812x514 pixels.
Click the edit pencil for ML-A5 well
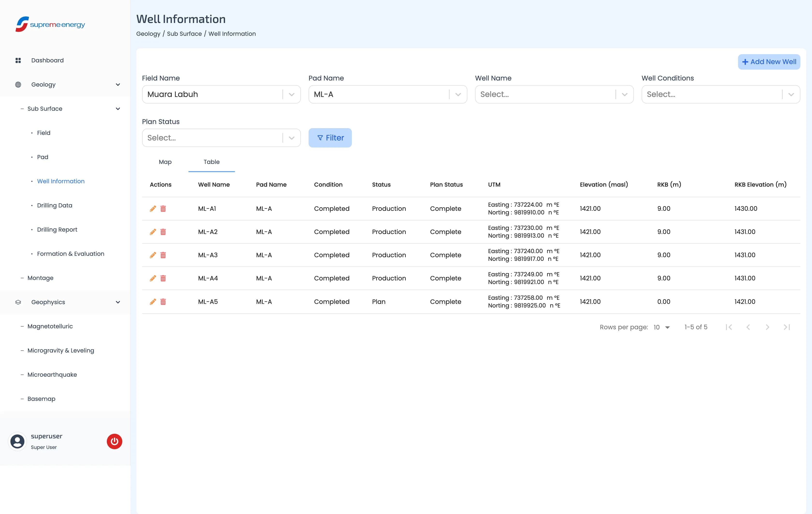(x=153, y=302)
